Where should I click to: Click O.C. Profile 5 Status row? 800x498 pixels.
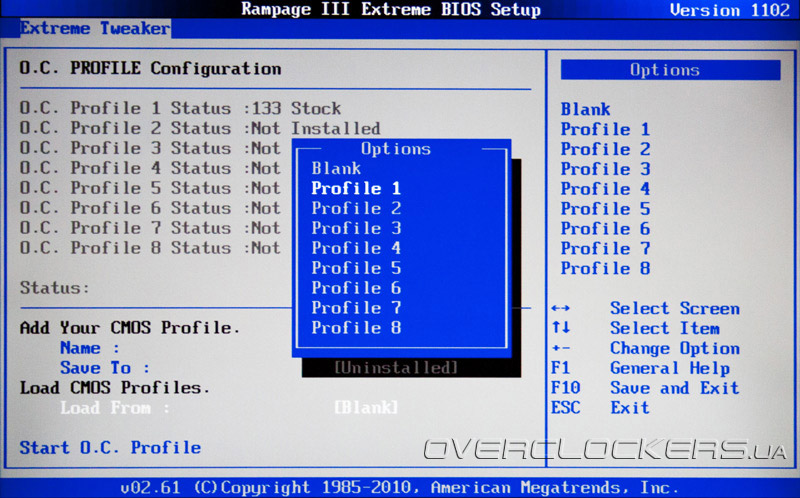click(x=150, y=188)
